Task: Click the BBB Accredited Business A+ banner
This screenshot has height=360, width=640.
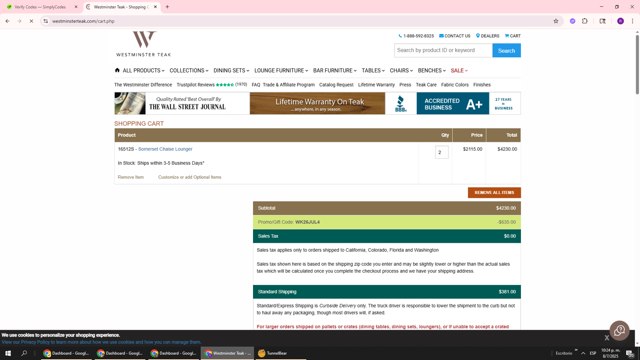Action: click(453, 103)
